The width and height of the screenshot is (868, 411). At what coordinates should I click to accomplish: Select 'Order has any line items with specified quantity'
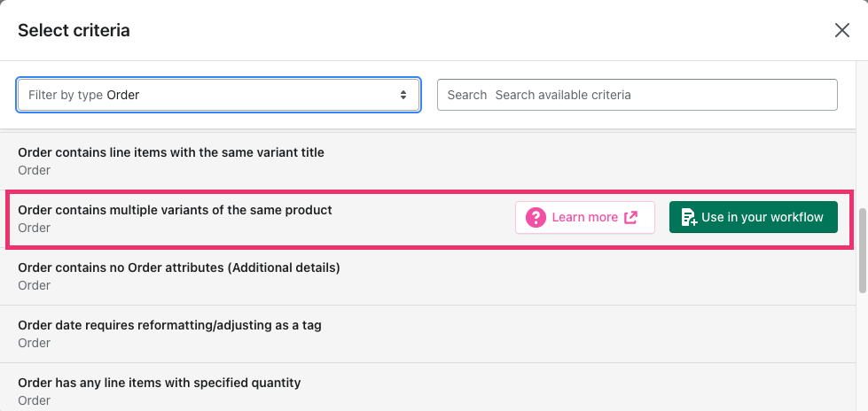[x=160, y=383]
